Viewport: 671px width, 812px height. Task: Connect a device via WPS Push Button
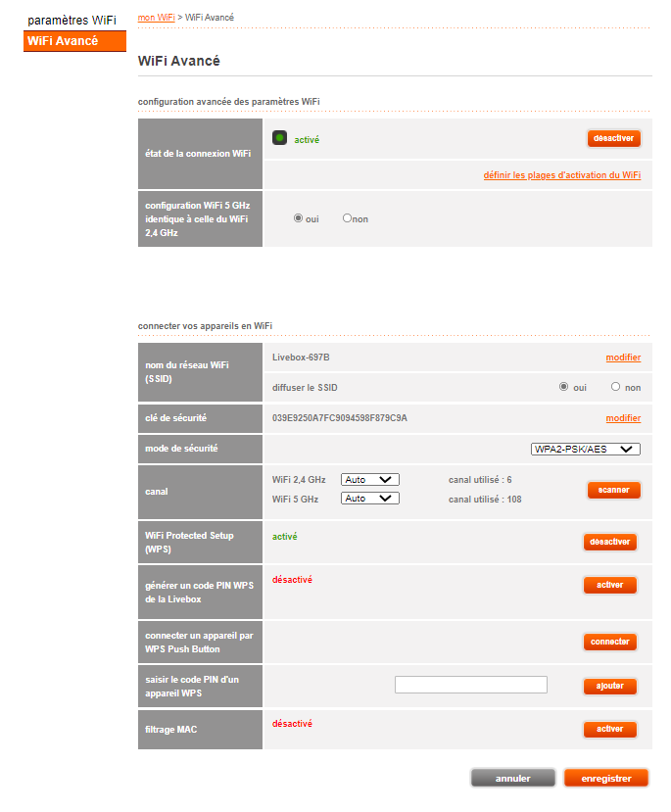pyautogui.click(x=609, y=642)
